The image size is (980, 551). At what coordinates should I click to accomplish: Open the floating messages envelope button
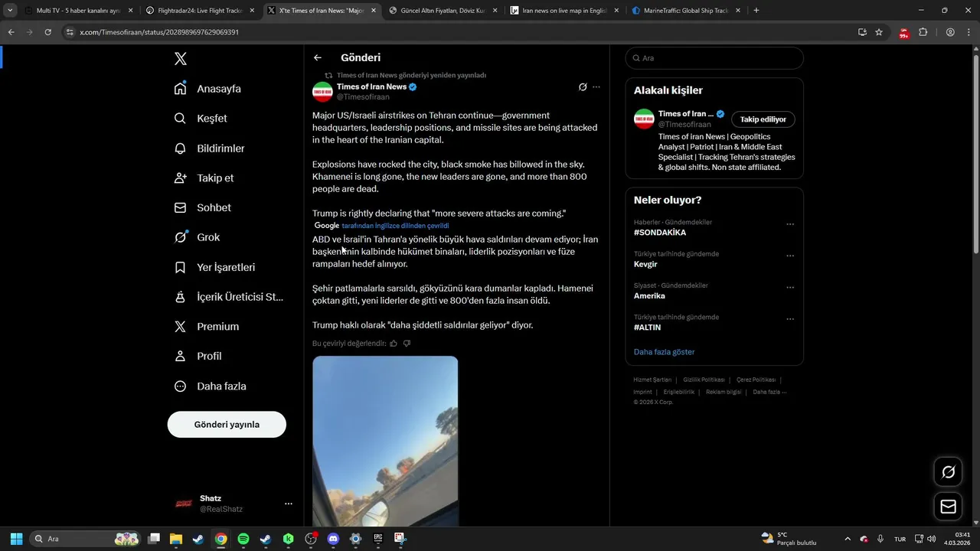(x=948, y=507)
